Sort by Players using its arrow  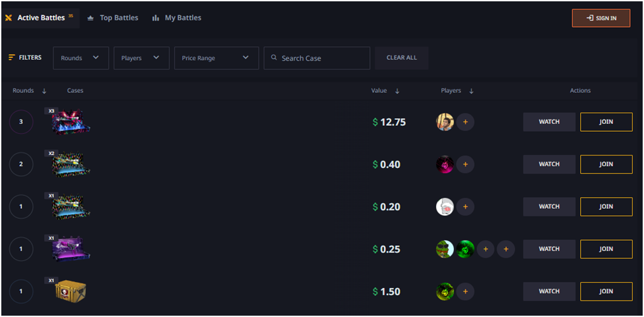[471, 91]
